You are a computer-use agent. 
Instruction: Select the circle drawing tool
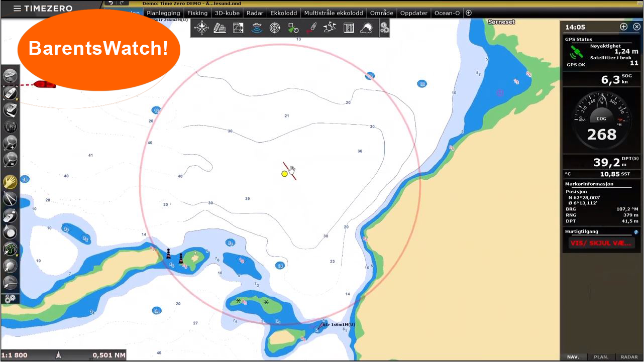coord(11,265)
